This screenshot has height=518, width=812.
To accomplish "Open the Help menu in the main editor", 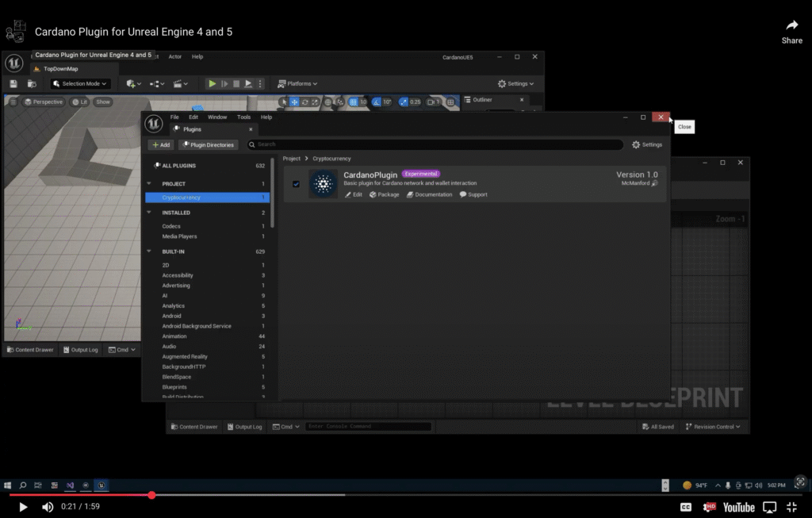I will point(197,56).
